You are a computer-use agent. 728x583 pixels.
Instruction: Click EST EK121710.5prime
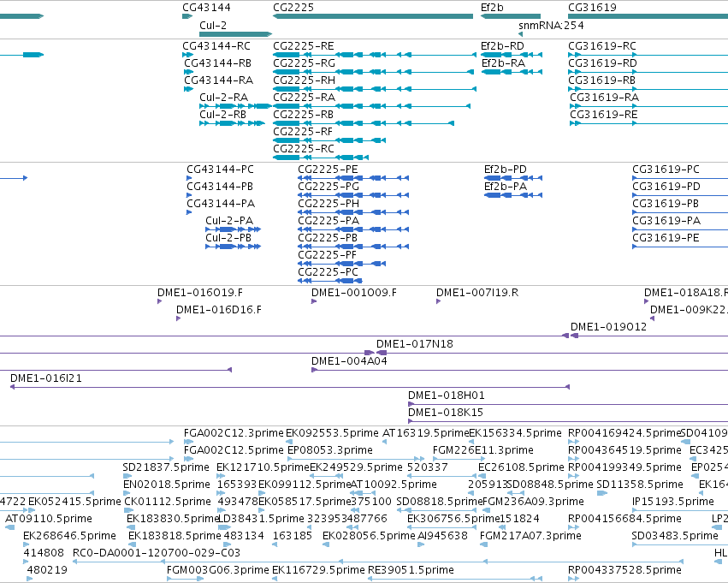(x=263, y=467)
